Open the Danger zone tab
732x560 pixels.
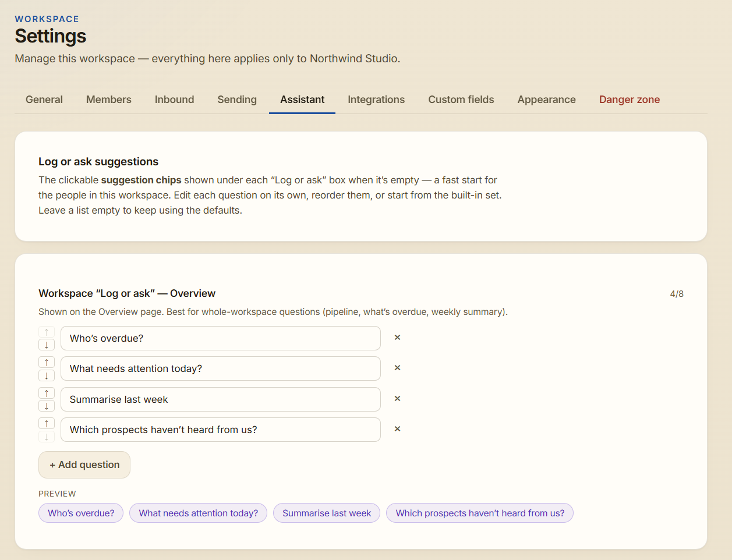[630, 100]
